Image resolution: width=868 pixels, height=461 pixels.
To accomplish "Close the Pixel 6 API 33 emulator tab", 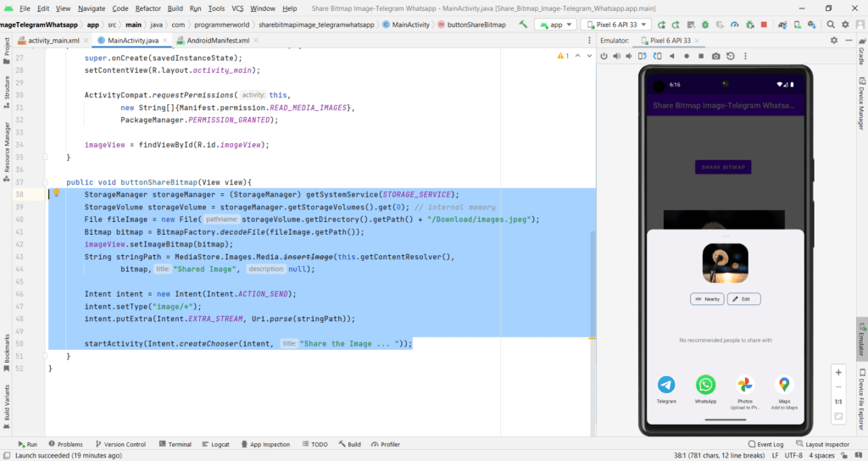I will [697, 41].
